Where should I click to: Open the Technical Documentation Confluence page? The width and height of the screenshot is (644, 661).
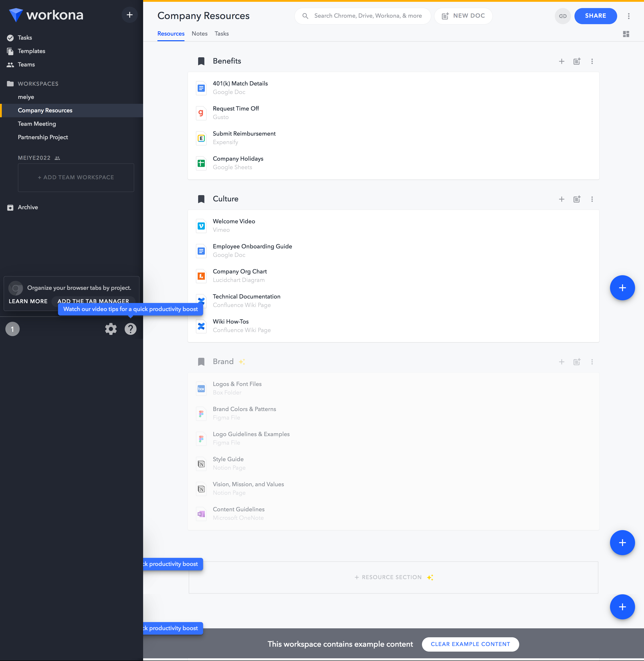click(393, 301)
